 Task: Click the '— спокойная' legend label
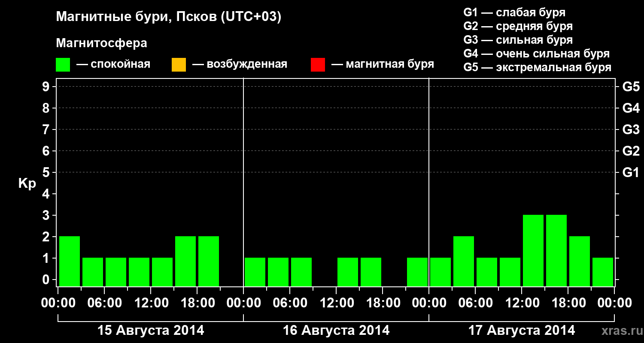coord(113,65)
